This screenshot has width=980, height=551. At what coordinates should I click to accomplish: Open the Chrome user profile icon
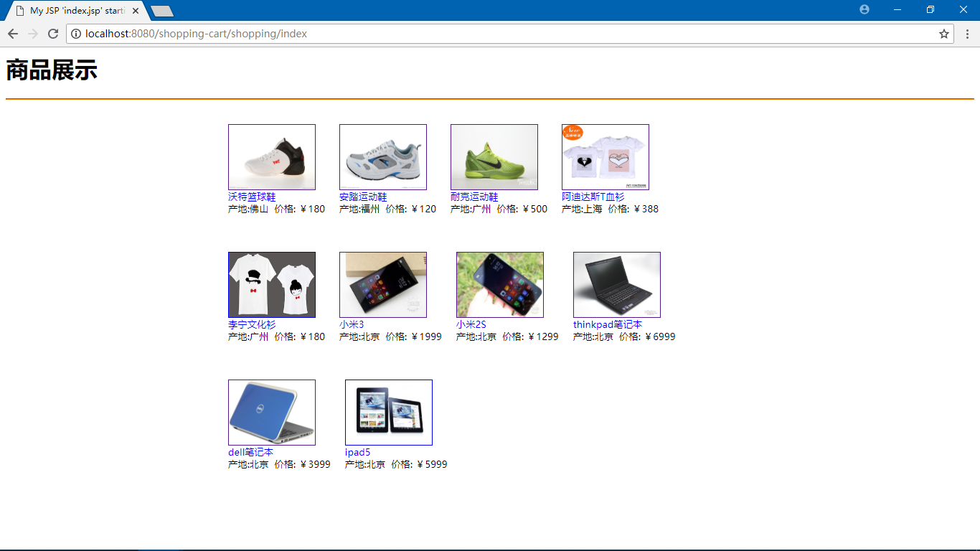(x=864, y=9)
